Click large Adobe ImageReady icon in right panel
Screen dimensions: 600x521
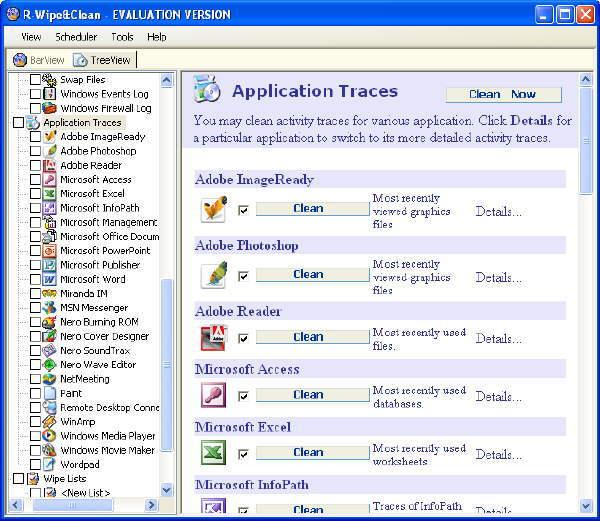pyautogui.click(x=214, y=209)
